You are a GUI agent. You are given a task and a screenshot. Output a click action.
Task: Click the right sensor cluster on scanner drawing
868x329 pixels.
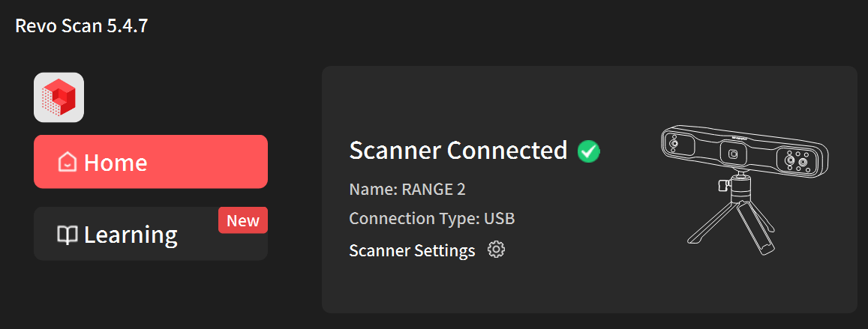tap(797, 162)
